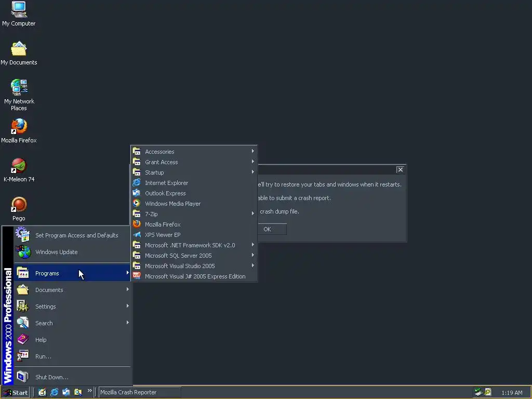The height and width of the screenshot is (399, 532).
Task: Expand the Accessories submenu arrow
Action: (x=253, y=151)
